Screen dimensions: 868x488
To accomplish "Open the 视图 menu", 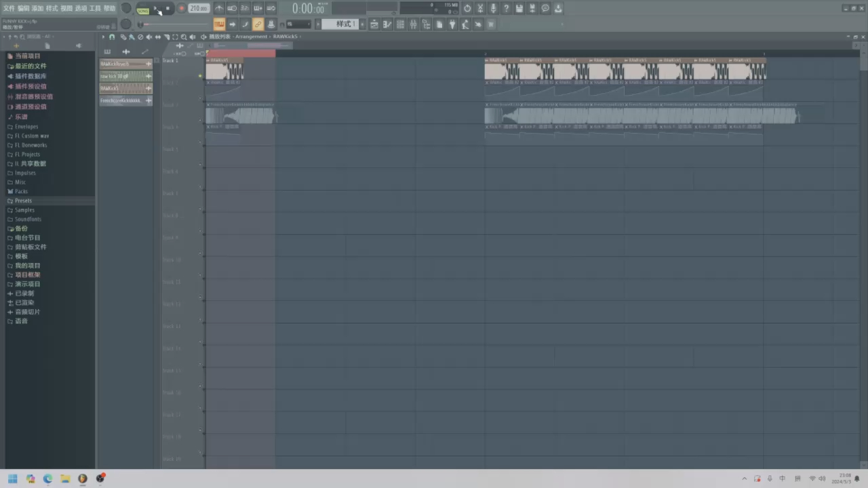I will (x=66, y=8).
